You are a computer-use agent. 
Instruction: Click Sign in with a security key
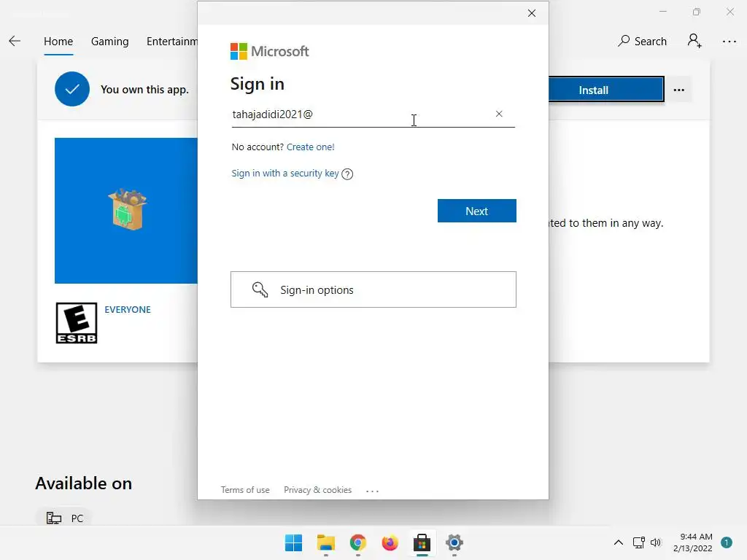pos(285,174)
